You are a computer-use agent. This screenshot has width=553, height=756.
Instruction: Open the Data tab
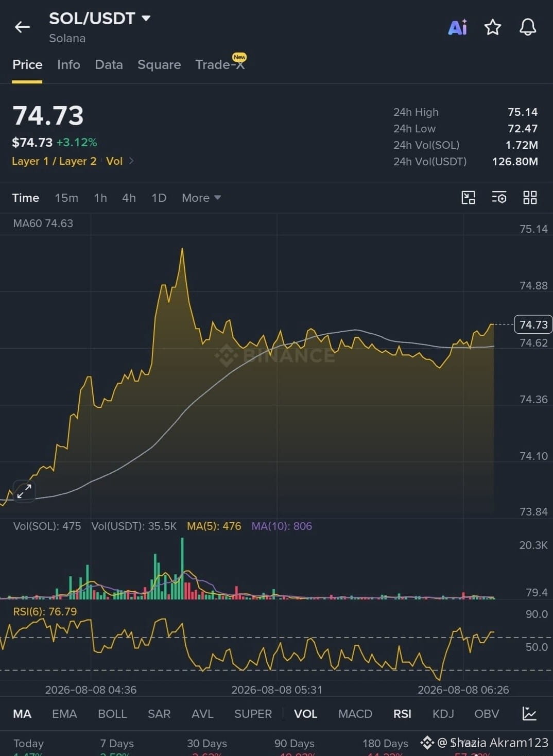(x=109, y=64)
